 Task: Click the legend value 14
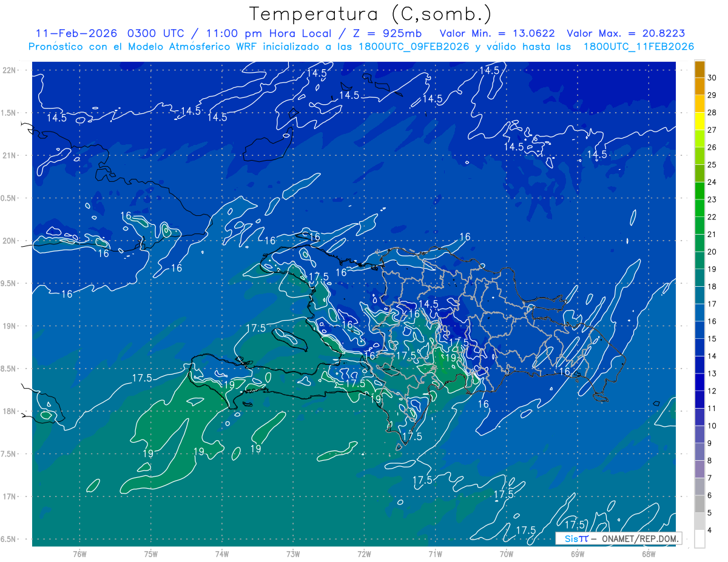[712, 356]
